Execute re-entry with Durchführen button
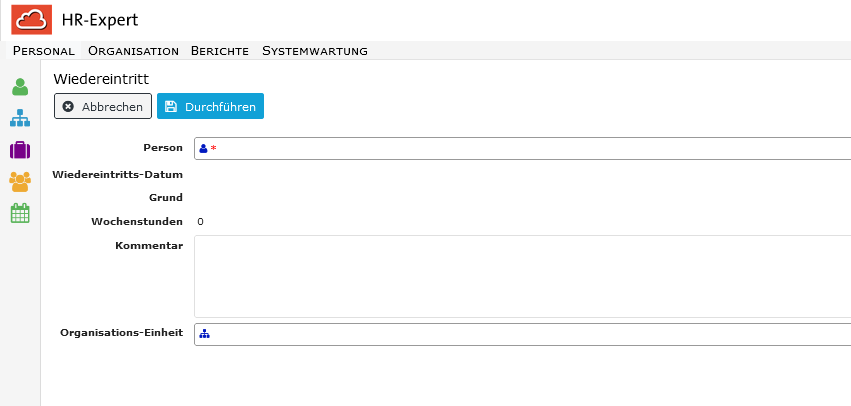The image size is (851, 406). tap(211, 106)
